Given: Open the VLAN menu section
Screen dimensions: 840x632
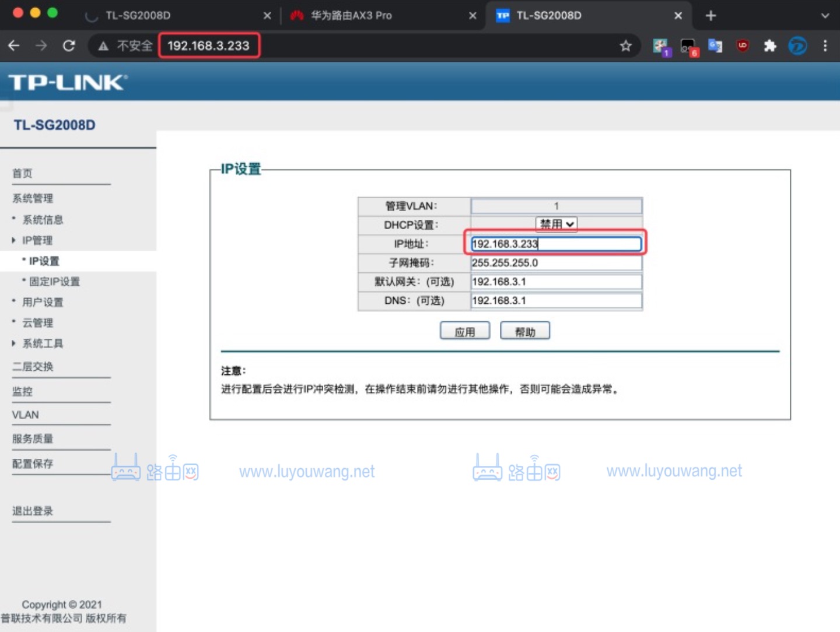Looking at the screenshot, I should click(x=25, y=415).
